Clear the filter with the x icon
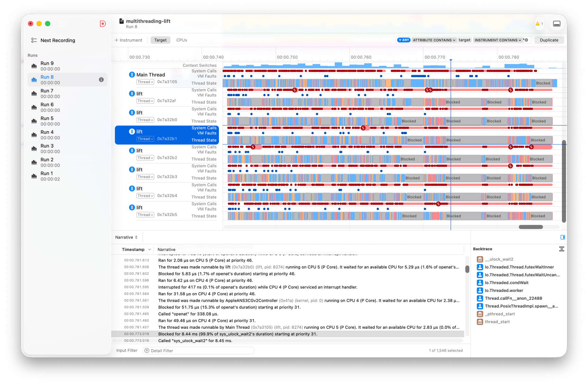This screenshot has height=385, width=588. click(526, 40)
